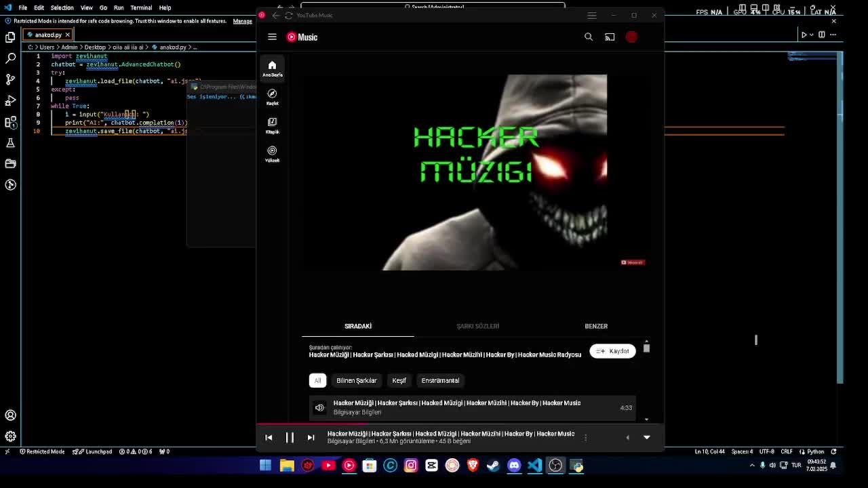Select the Enstrümantal filter chip
The width and height of the screenshot is (868, 488).
[440, 380]
